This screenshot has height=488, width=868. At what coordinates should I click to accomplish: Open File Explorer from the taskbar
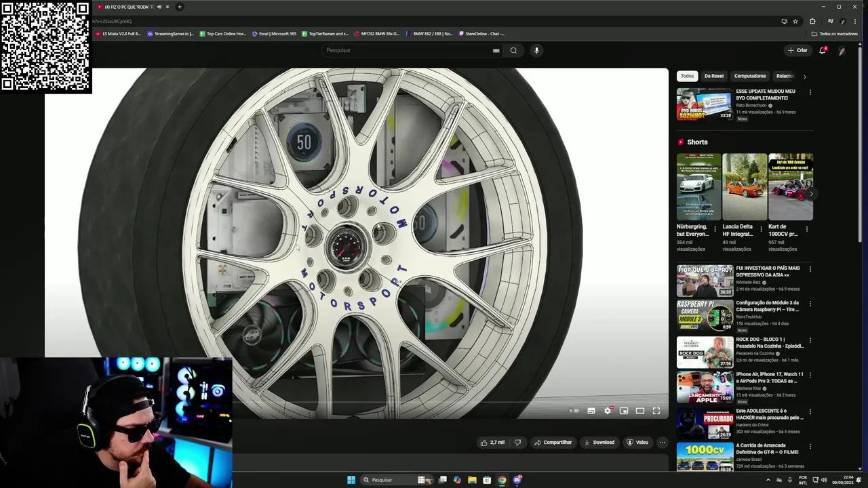point(472,480)
